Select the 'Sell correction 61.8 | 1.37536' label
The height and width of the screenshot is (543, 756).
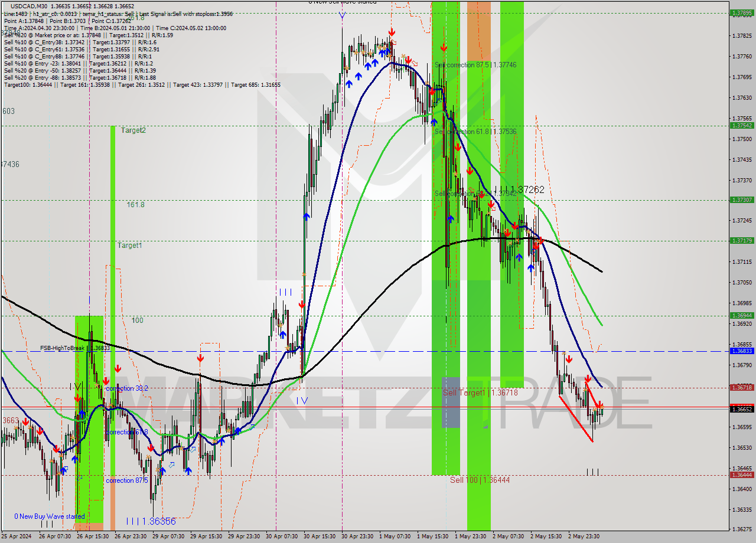tap(475, 132)
